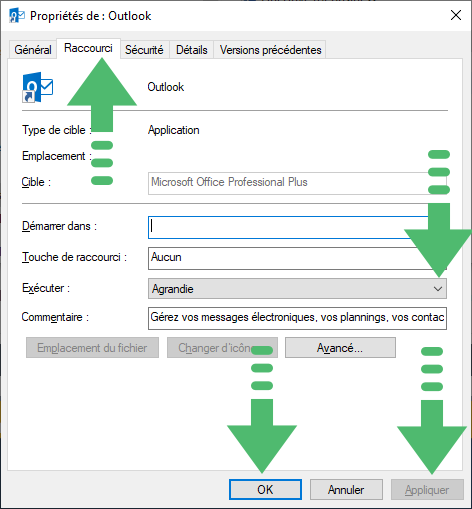472x509 pixels.
Task: Select the Raccourci tab
Action: [x=88, y=48]
